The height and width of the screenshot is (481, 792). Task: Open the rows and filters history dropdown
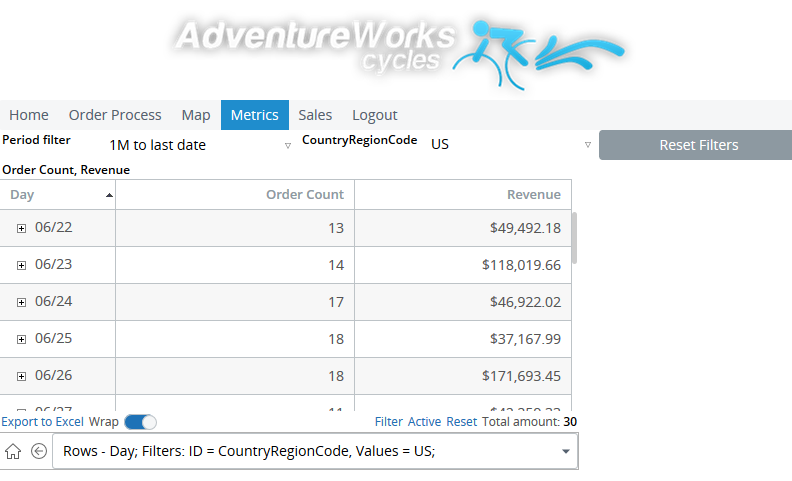point(566,451)
